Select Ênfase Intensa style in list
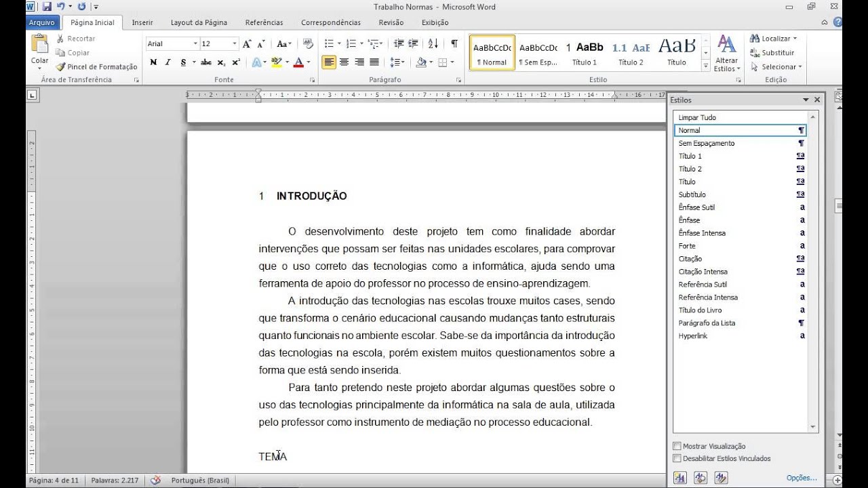 [739, 233]
